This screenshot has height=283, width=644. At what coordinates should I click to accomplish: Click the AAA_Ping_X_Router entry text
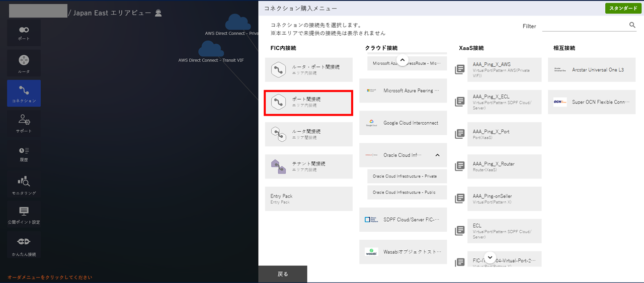494,164
